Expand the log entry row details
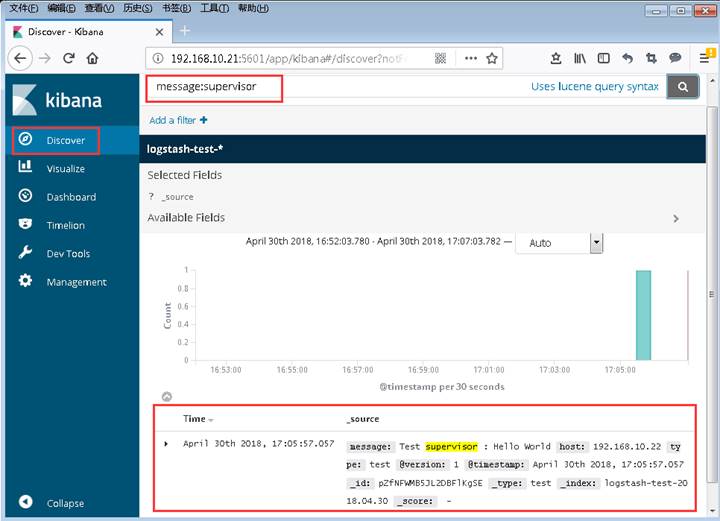The image size is (720, 521). 166,443
